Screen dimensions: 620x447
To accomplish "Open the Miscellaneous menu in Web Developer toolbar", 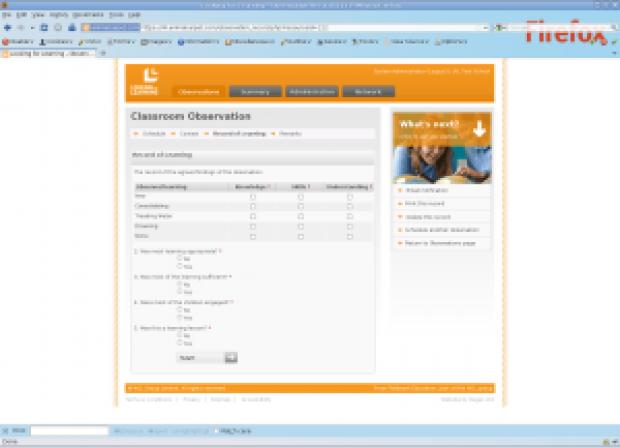I will (x=250, y=42).
